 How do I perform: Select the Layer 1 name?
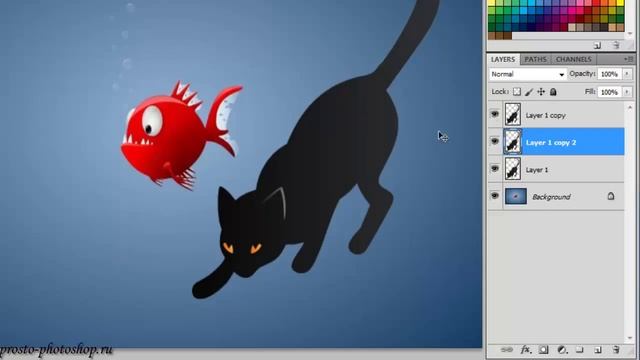coord(537,170)
